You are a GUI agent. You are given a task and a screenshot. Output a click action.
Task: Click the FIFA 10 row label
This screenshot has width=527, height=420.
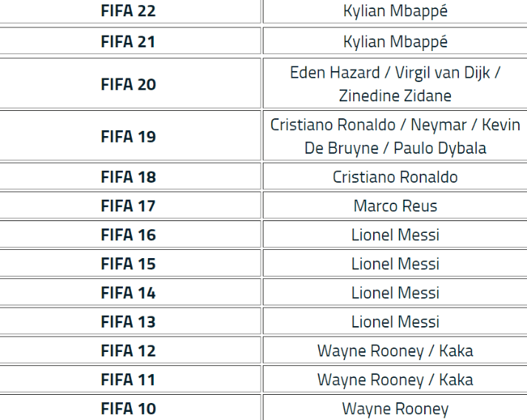click(128, 408)
